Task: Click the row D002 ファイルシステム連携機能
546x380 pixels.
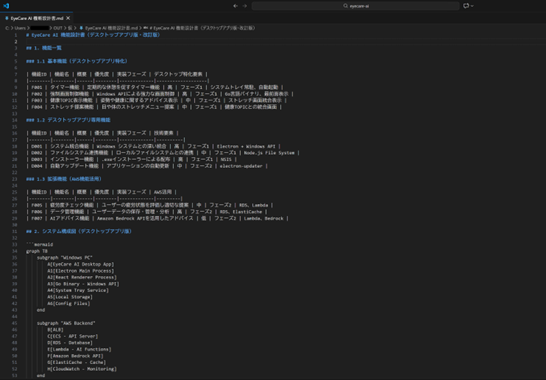Action: click(x=163, y=153)
